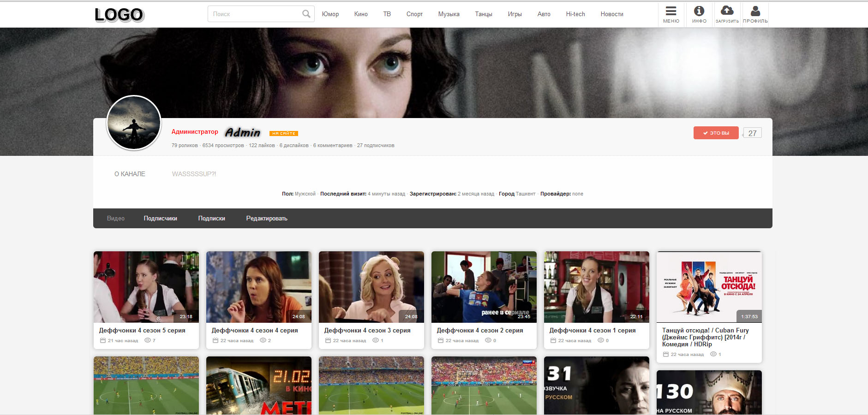
Task: Open the ТВ category
Action: [x=387, y=14]
